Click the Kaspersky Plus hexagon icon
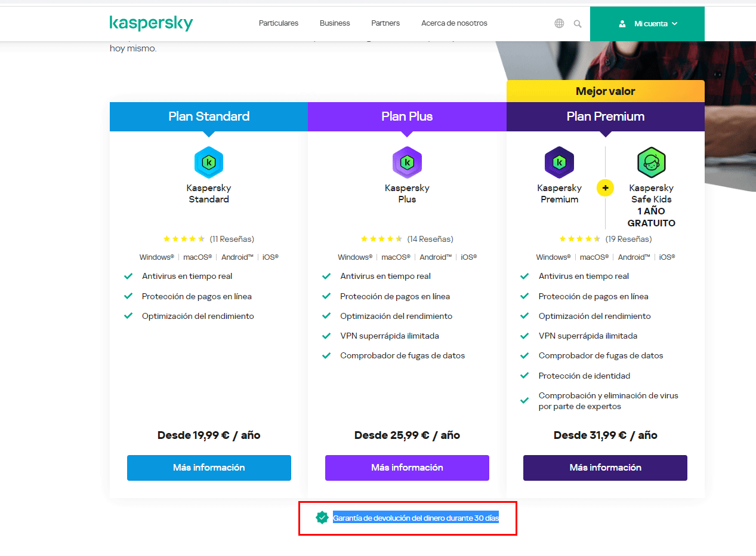The width and height of the screenshot is (756, 556). click(x=407, y=162)
